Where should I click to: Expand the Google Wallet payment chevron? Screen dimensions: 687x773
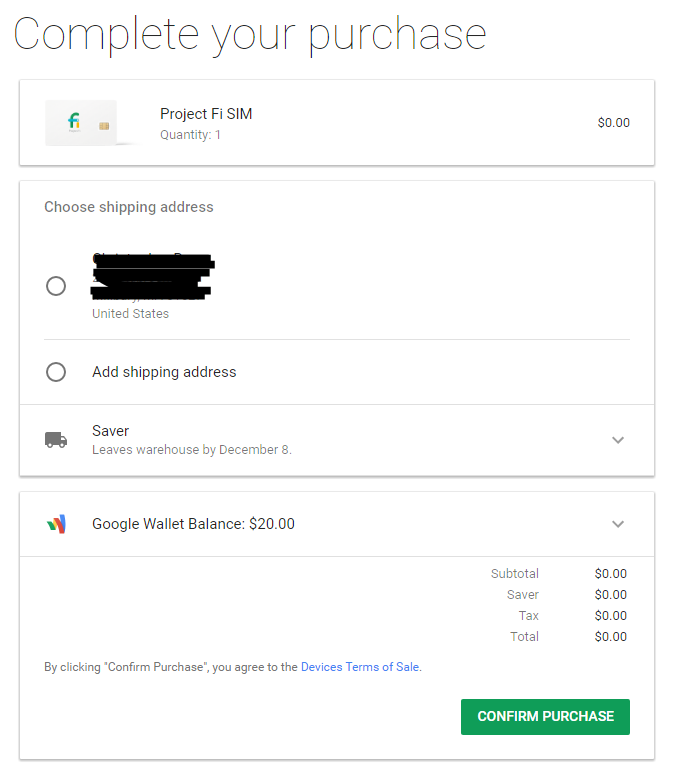click(618, 524)
